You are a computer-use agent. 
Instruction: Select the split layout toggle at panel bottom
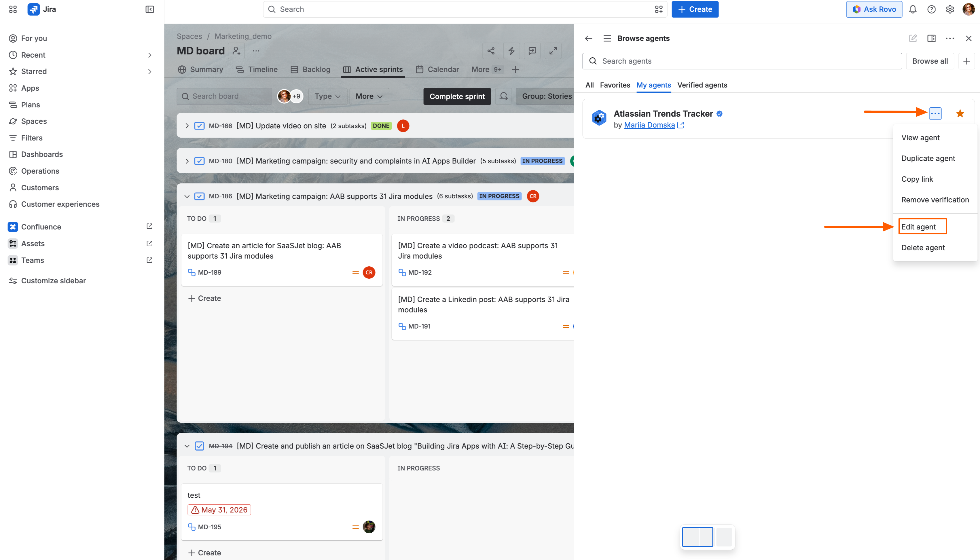click(x=697, y=537)
